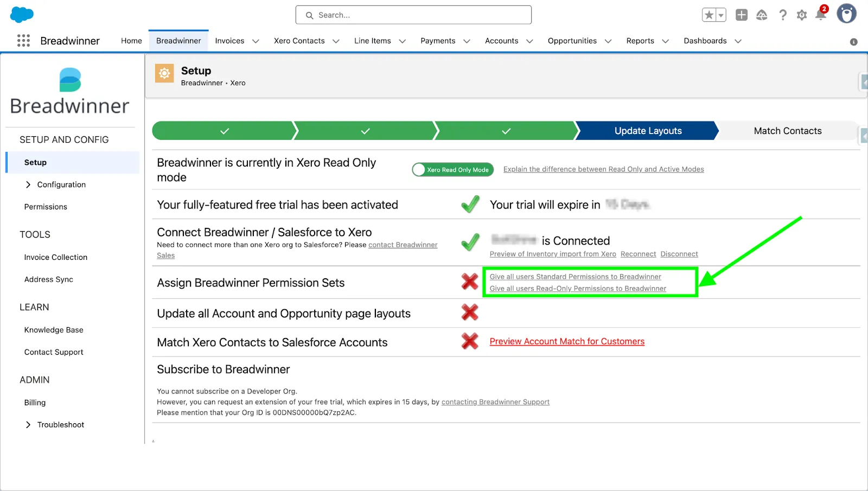Screen dimensions: 868x491
Task: Open Preview of Inventory import from Xero
Action: click(x=553, y=254)
